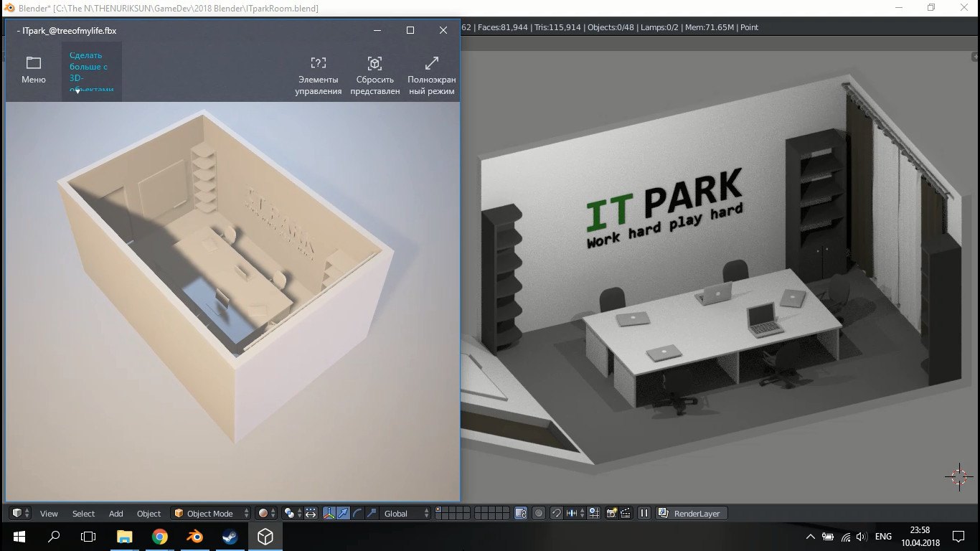This screenshot has width=980, height=551.
Task: Open the Object Mode dropdown
Action: coord(211,513)
